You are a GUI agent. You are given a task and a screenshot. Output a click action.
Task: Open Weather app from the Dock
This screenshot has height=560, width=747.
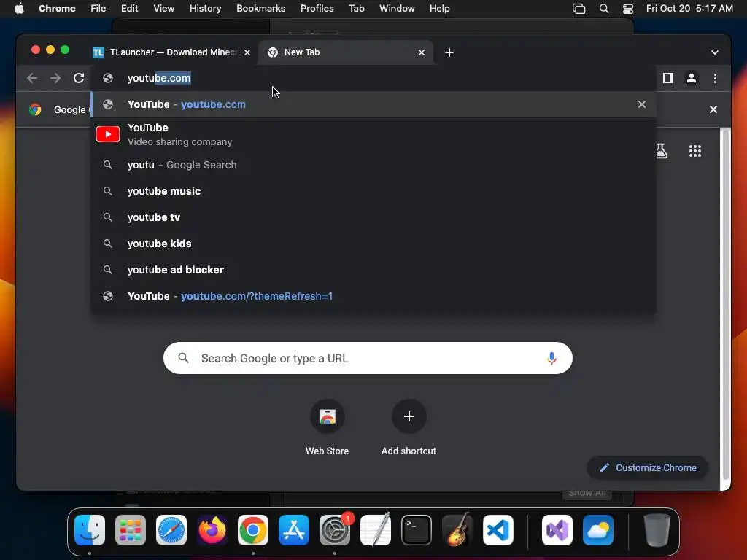598,530
